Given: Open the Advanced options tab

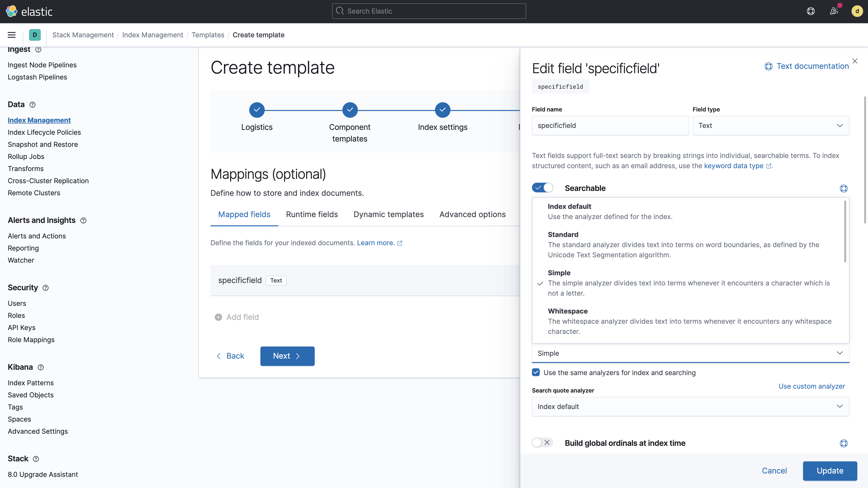Looking at the screenshot, I should (x=472, y=214).
